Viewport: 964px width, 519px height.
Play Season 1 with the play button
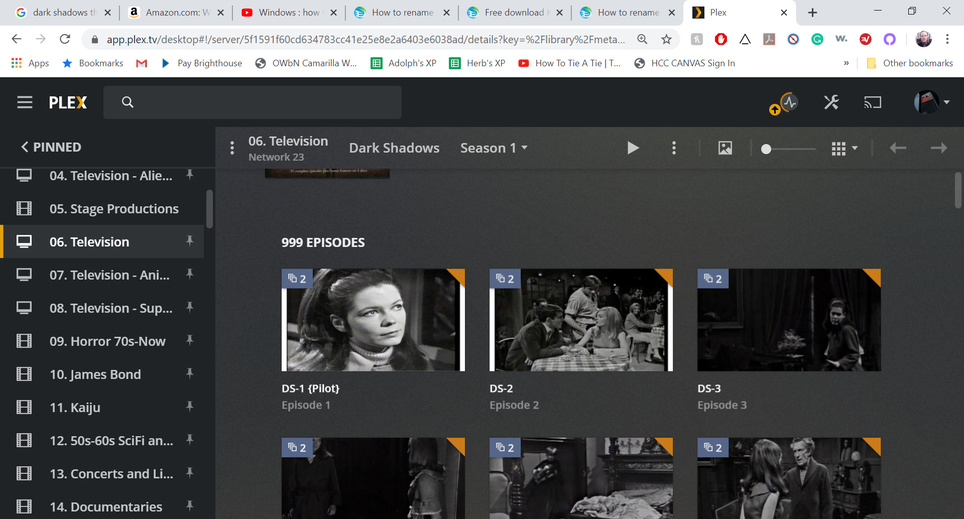click(x=633, y=148)
